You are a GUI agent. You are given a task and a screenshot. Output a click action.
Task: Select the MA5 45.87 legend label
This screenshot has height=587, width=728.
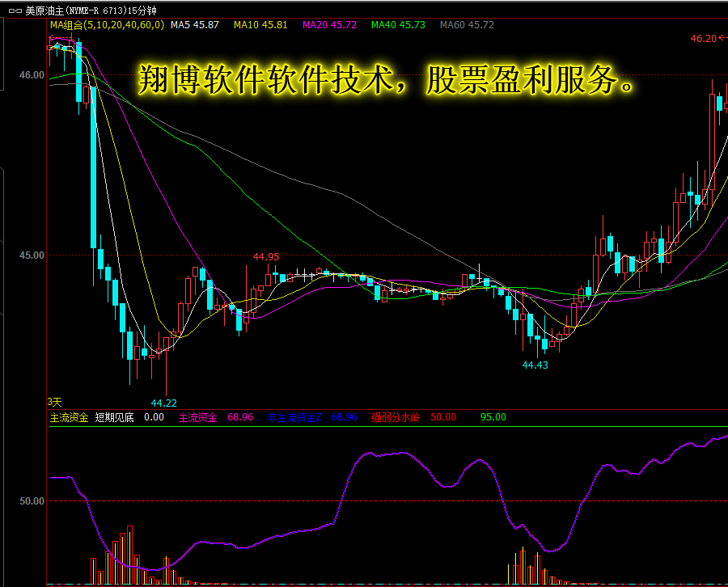point(194,25)
